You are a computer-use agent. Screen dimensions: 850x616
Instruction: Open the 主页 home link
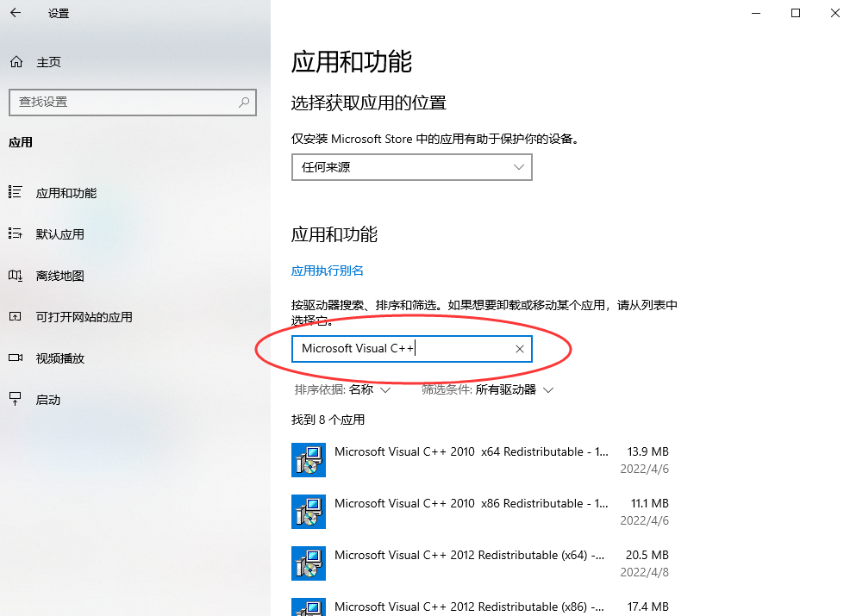click(x=49, y=62)
